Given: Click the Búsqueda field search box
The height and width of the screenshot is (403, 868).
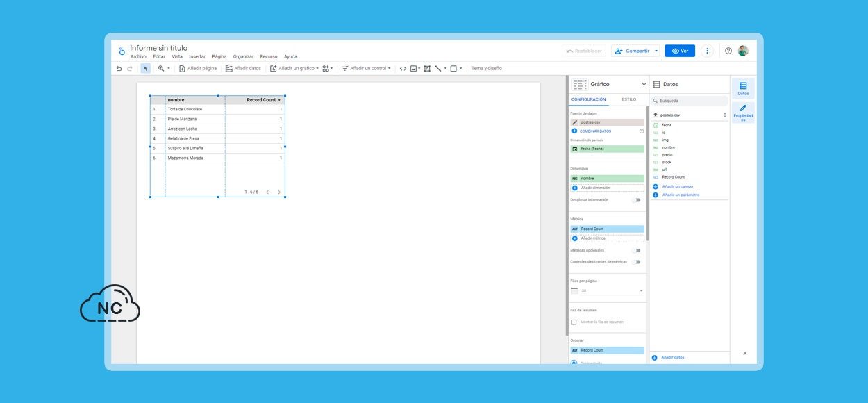Looking at the screenshot, I should [690, 101].
